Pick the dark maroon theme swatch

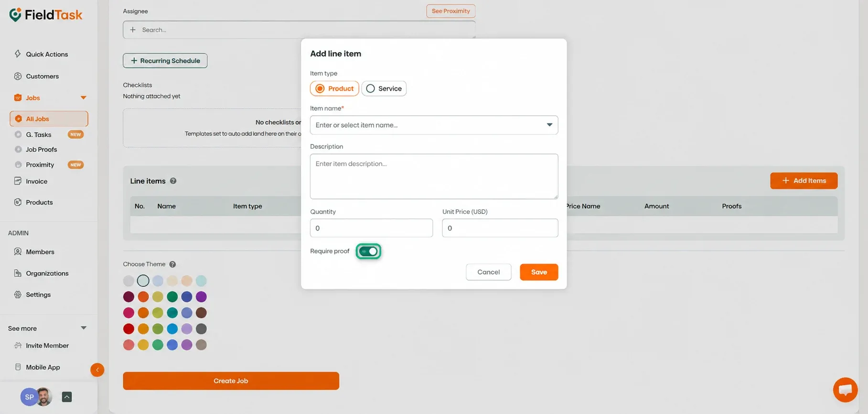coord(129,297)
